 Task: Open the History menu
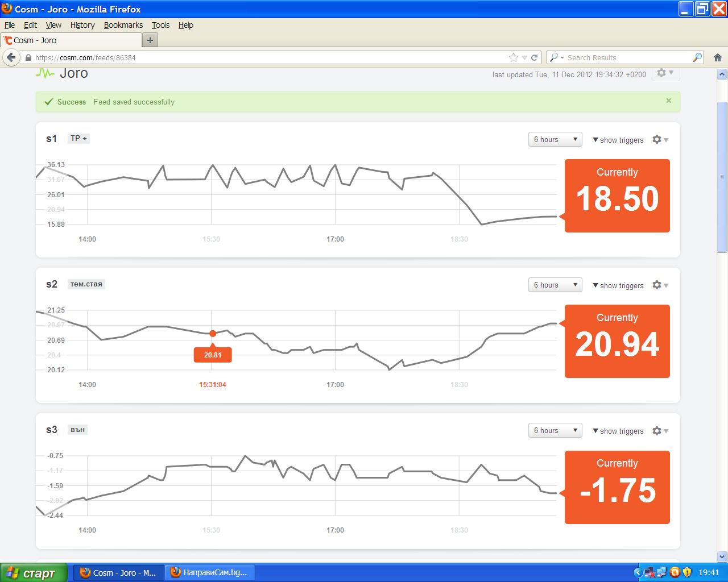coord(82,25)
